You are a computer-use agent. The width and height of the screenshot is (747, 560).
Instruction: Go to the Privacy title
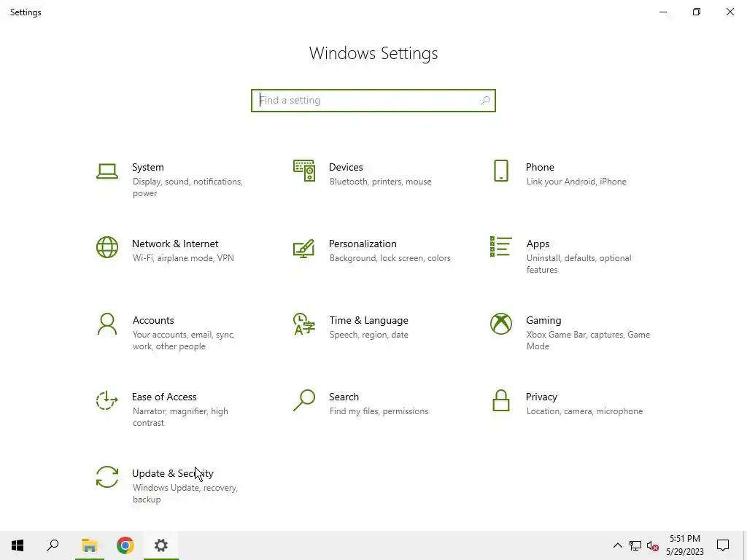click(541, 397)
